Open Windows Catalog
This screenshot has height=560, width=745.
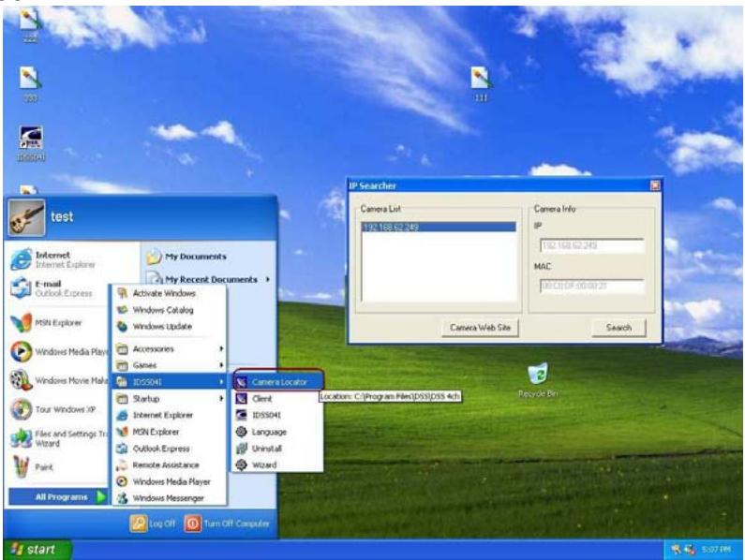click(x=169, y=310)
